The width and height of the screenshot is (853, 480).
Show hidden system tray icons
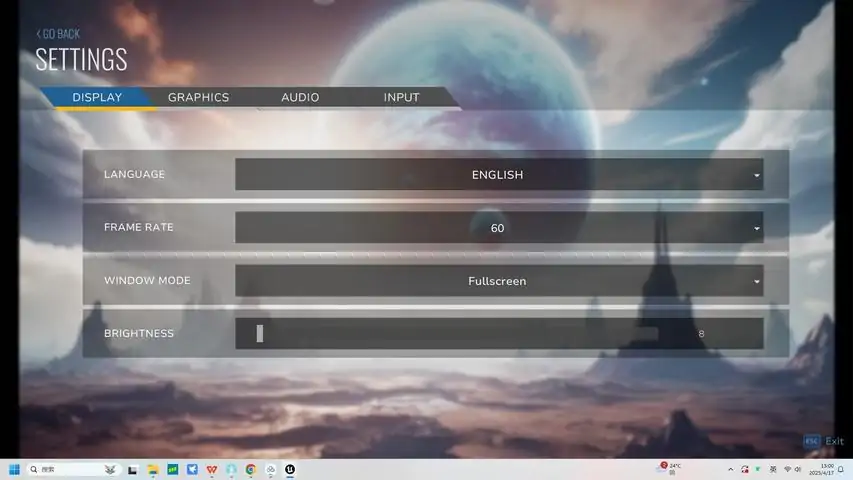point(729,469)
